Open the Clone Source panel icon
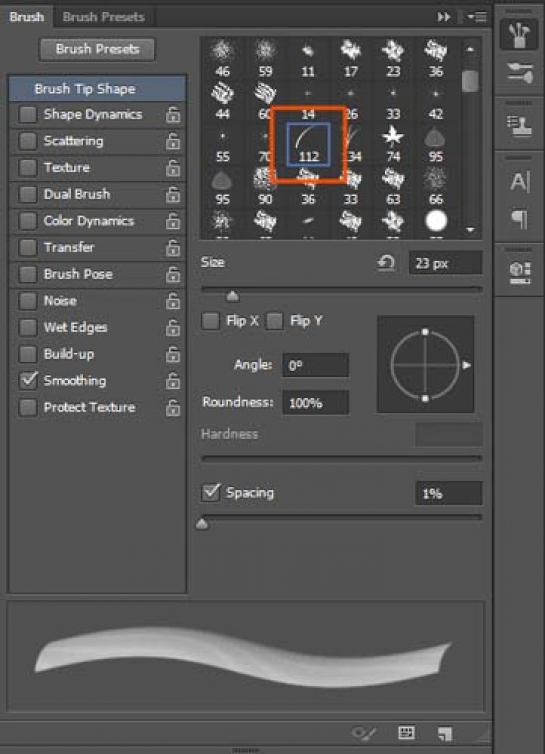The image size is (545, 754). (519, 126)
